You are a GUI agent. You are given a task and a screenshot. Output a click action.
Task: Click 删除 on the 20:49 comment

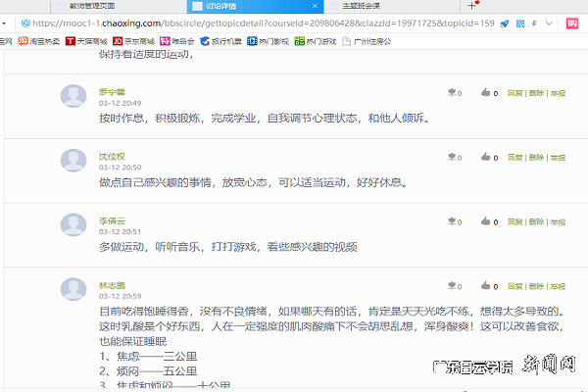[536, 93]
